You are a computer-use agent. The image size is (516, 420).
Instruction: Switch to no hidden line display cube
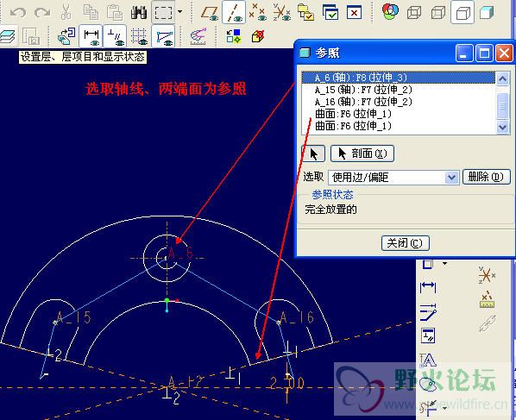463,12
